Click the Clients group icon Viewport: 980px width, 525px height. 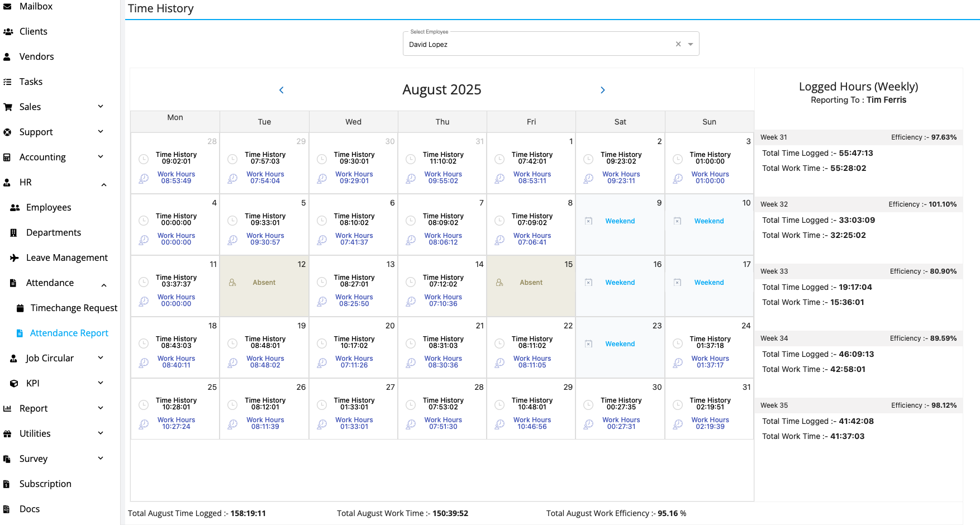click(x=8, y=32)
